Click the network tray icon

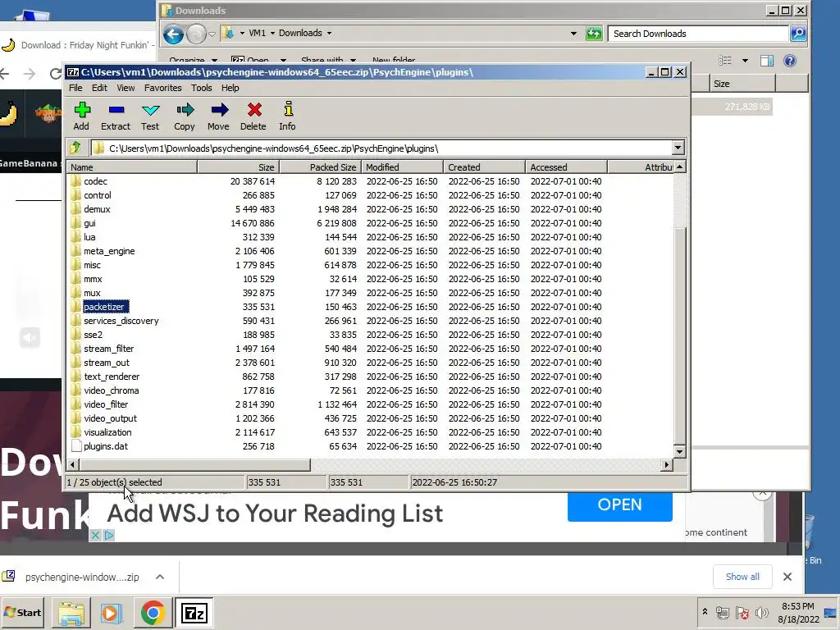coord(723,612)
